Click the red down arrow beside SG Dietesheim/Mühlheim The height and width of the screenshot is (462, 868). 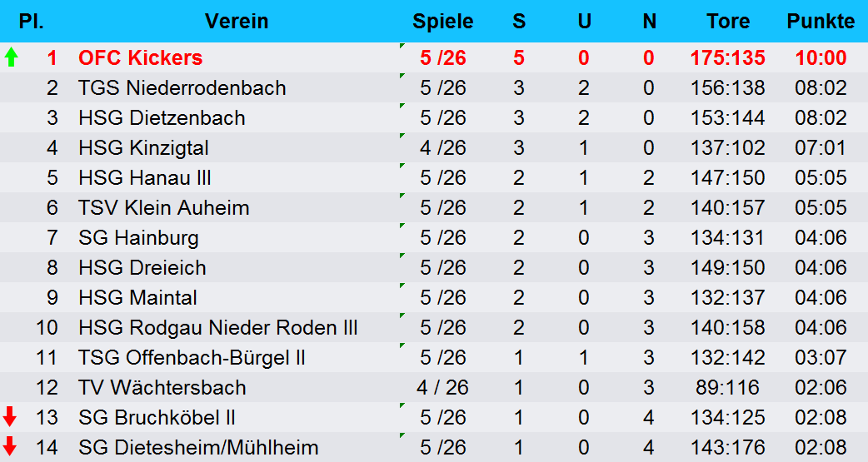(9, 446)
